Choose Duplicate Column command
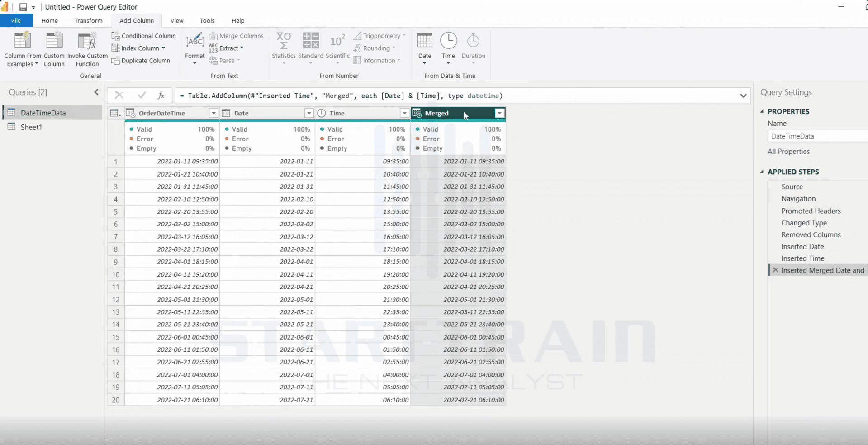Viewport: 868px width, 445px height. pyautogui.click(x=141, y=61)
